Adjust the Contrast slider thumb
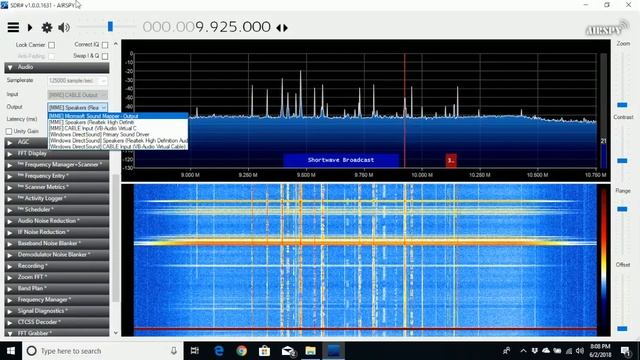Viewport: 640px width, 360px height. pyautogui.click(x=622, y=161)
